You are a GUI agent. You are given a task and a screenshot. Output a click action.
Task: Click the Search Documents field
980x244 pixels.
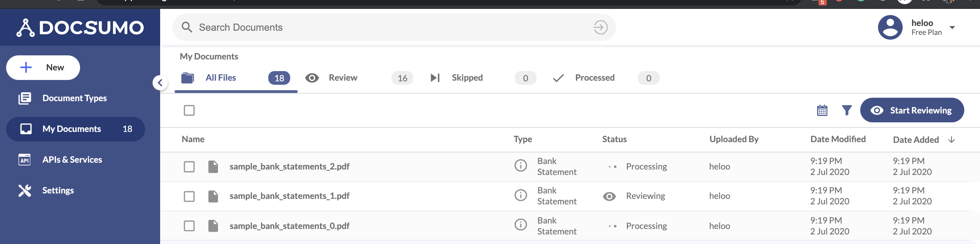394,27
